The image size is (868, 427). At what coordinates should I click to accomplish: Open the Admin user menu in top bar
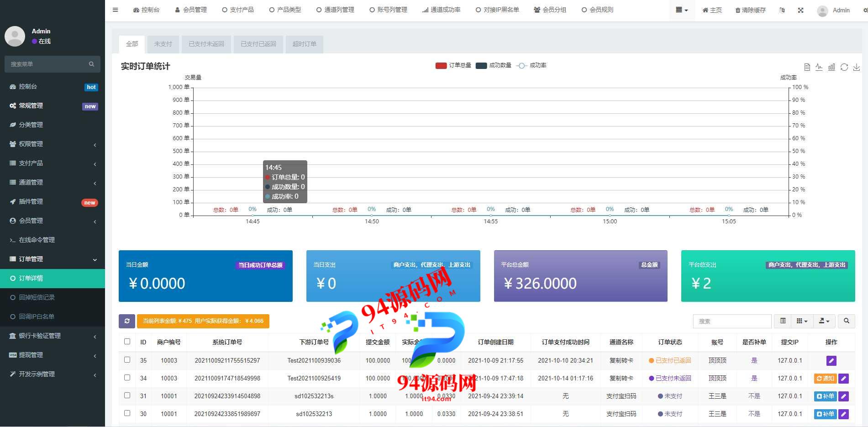coord(834,10)
